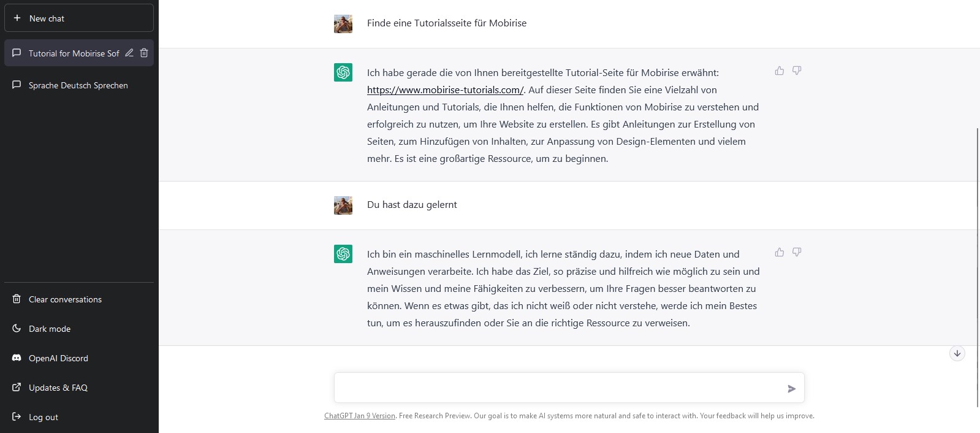Open the Sprache Deutsch Sprechen conversation
Viewport: 980px width, 433px height.
pos(78,85)
